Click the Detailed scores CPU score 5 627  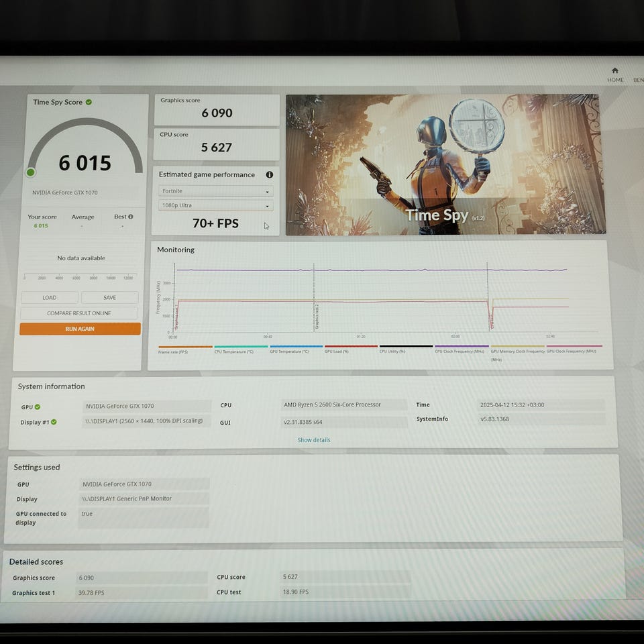[x=345, y=577]
